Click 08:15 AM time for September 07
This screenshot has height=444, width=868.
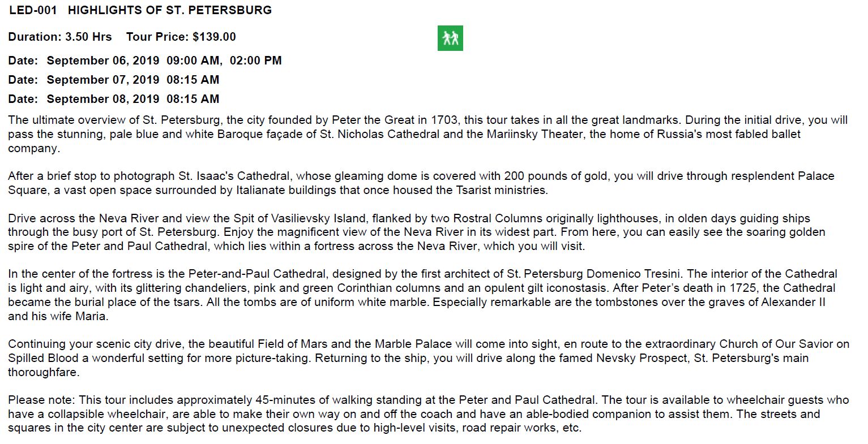(193, 80)
